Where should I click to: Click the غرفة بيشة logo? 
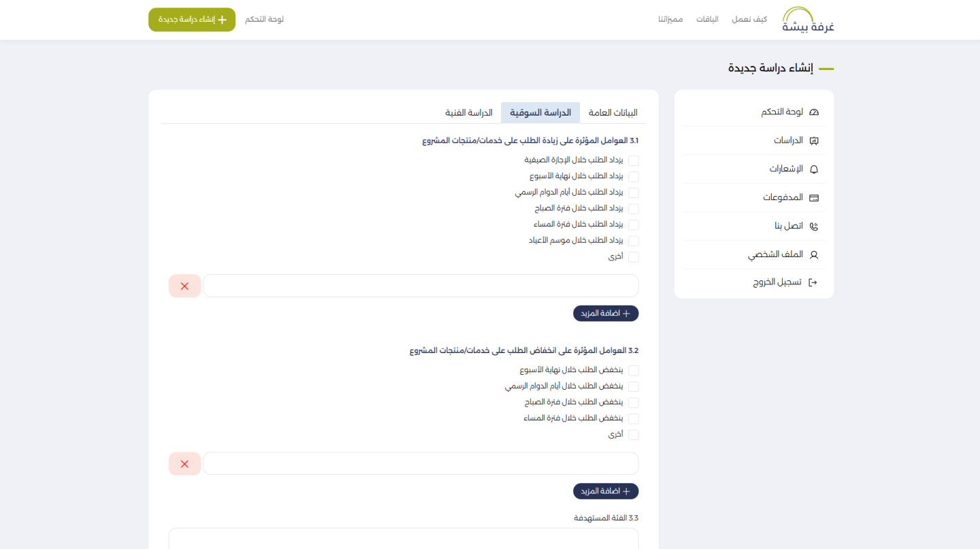pyautogui.click(x=808, y=20)
